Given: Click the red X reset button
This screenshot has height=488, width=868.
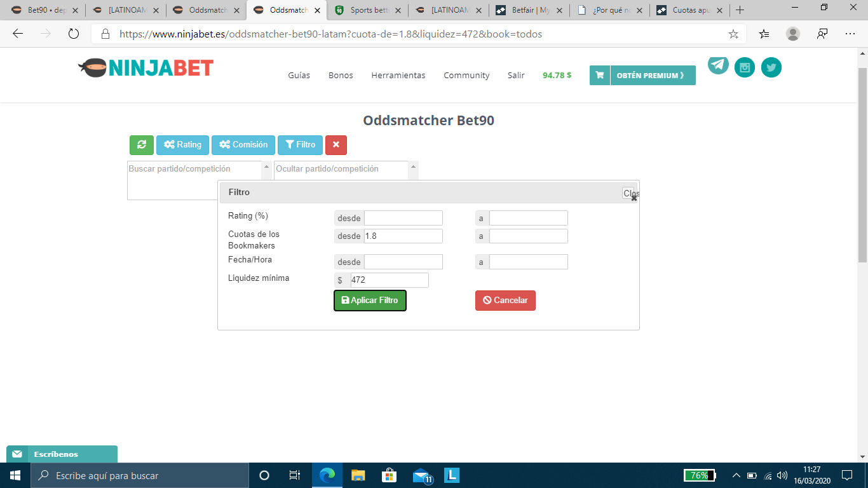Looking at the screenshot, I should (336, 145).
